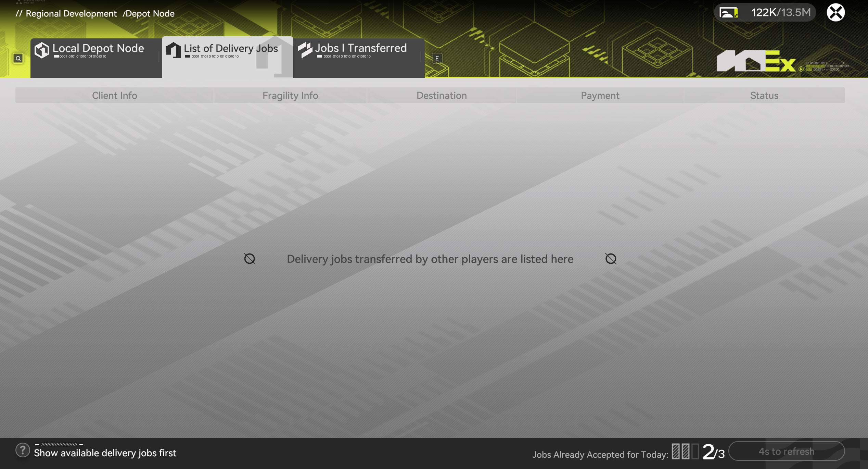Image resolution: width=868 pixels, height=469 pixels.
Task: Click the List of Delivery Jobs icon
Action: click(x=174, y=50)
